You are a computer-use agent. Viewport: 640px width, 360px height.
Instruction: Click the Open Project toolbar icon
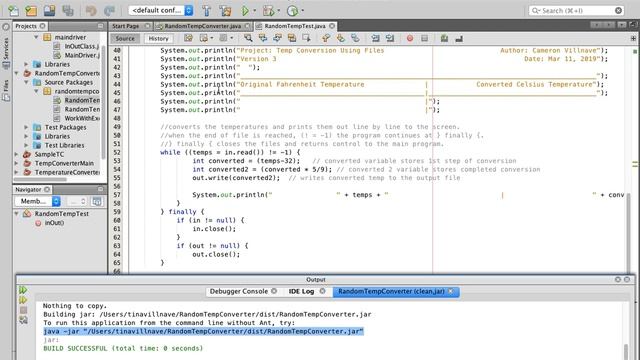coord(49,11)
